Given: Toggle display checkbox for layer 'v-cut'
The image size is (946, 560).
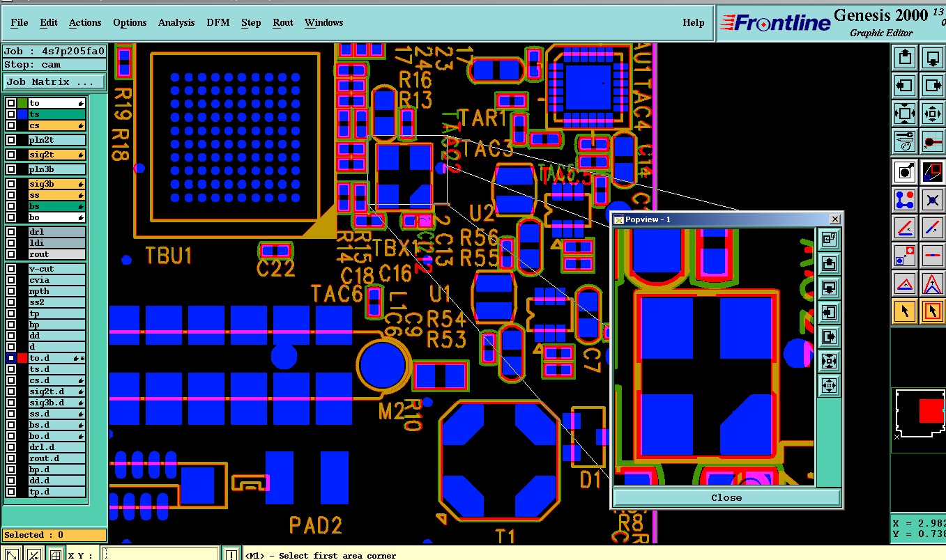Looking at the screenshot, I should click(x=11, y=269).
